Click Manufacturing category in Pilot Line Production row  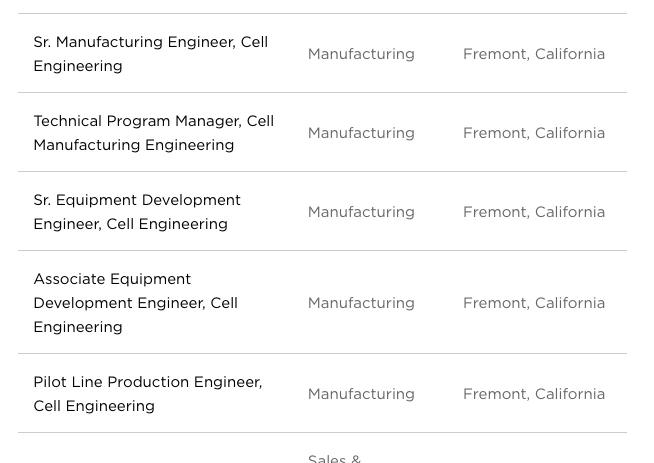point(361,394)
